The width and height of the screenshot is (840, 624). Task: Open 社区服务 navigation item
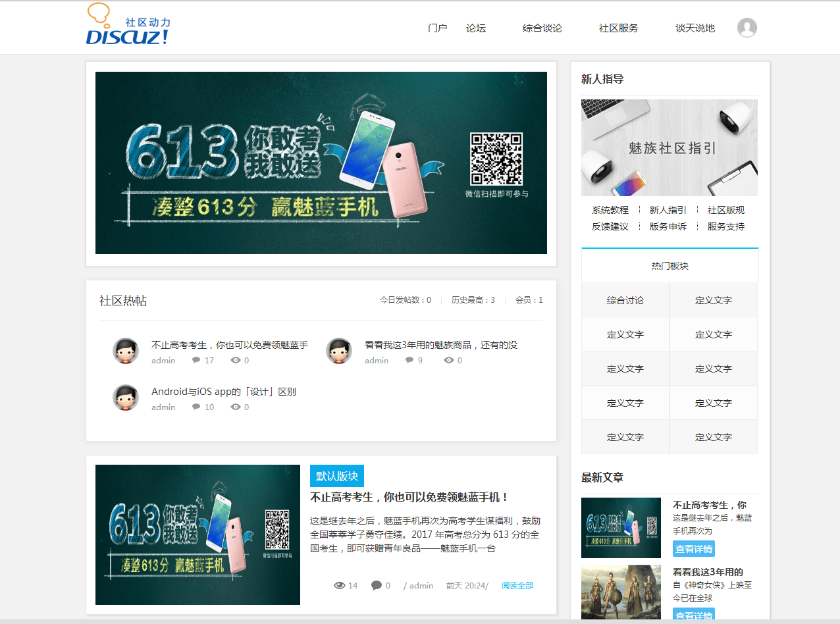(x=619, y=28)
